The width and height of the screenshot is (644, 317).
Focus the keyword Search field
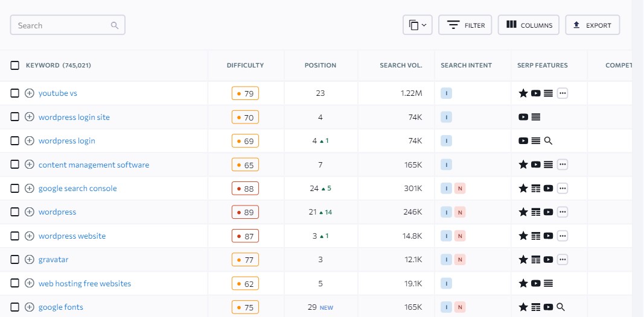(68, 25)
